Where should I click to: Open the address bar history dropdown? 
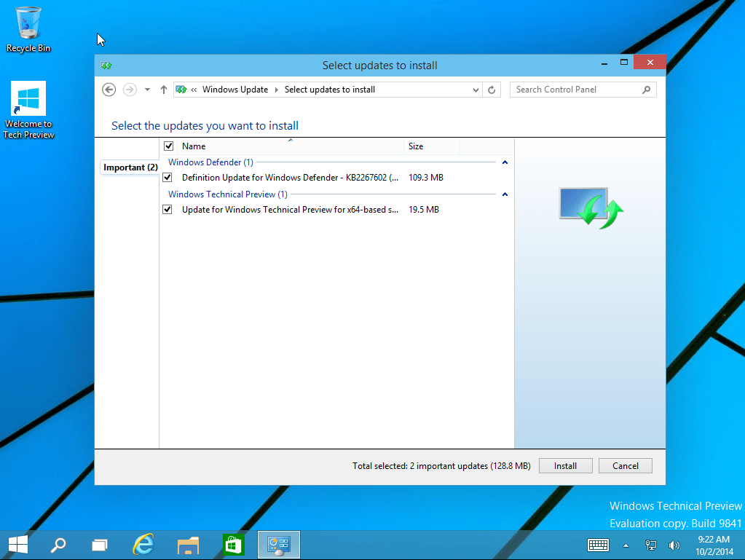475,90
